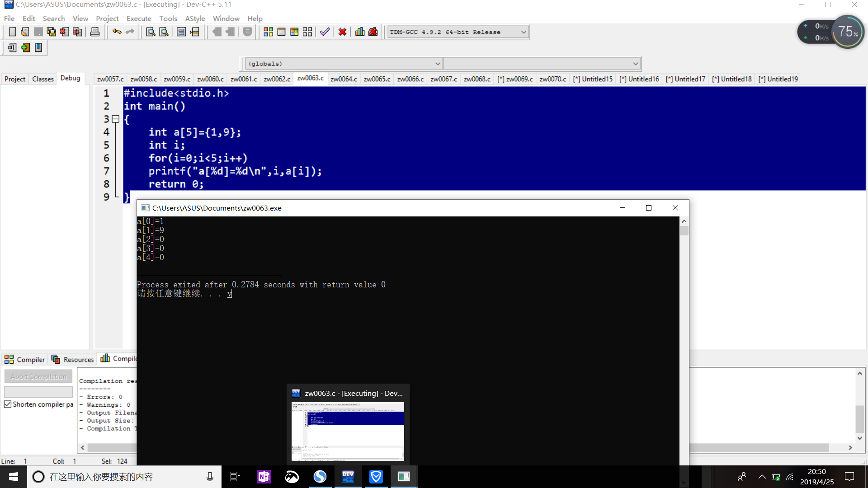
Task: Expand the (globals) scope dropdown
Action: (x=437, y=64)
